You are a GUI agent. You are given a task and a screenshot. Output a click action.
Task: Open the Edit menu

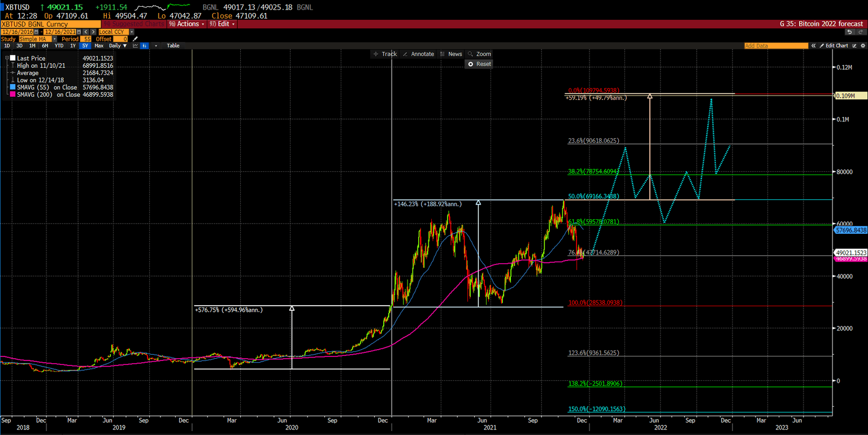[222, 24]
